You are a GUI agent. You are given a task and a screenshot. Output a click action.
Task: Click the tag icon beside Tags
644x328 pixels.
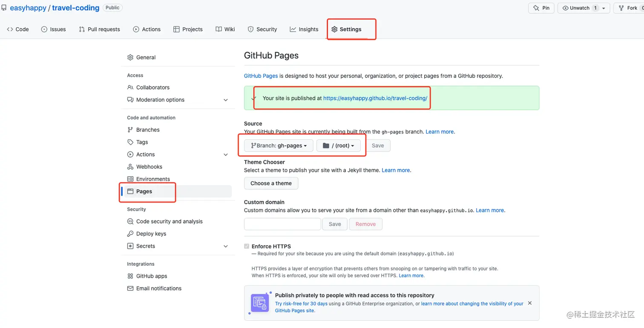pyautogui.click(x=130, y=142)
